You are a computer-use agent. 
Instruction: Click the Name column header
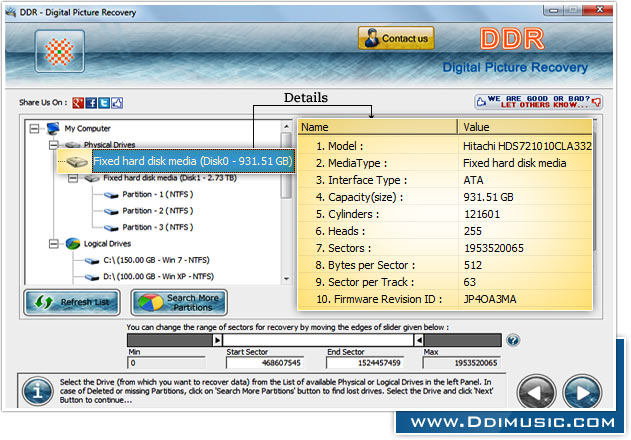[x=377, y=127]
